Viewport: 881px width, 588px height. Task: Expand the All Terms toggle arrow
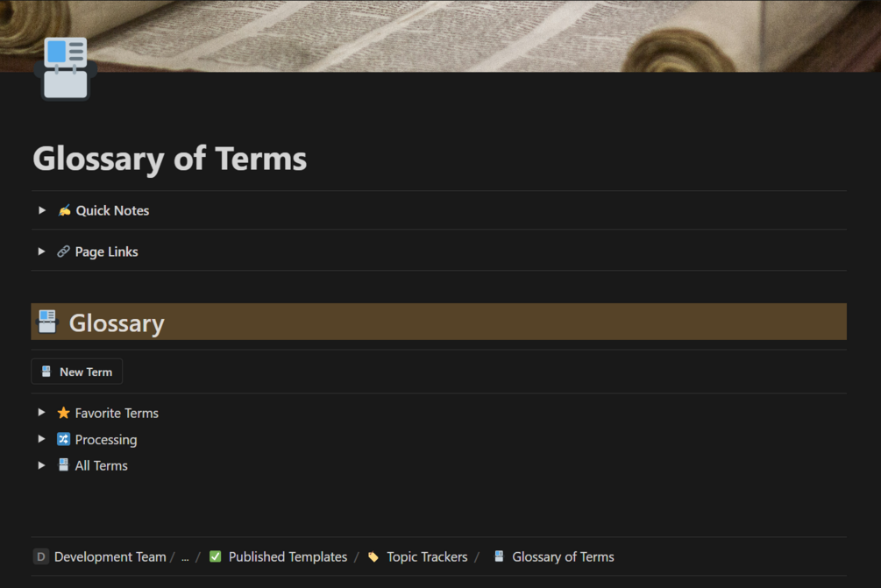click(x=41, y=465)
